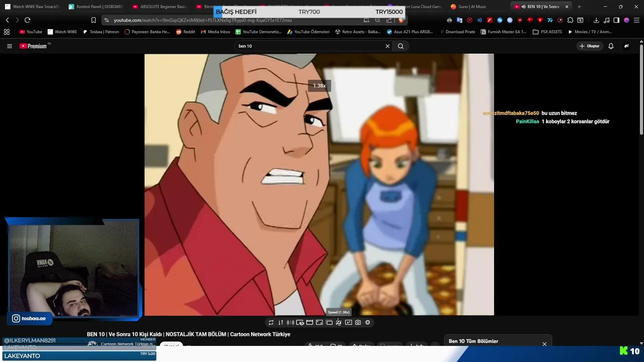The image size is (644, 362).
Task: Open the YouTube bookmark
Action: [x=31, y=32]
